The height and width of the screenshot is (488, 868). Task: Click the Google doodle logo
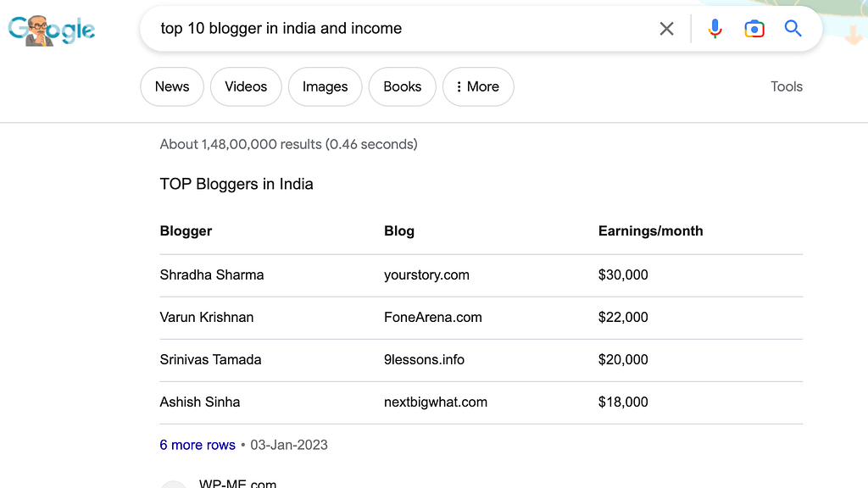point(51,30)
